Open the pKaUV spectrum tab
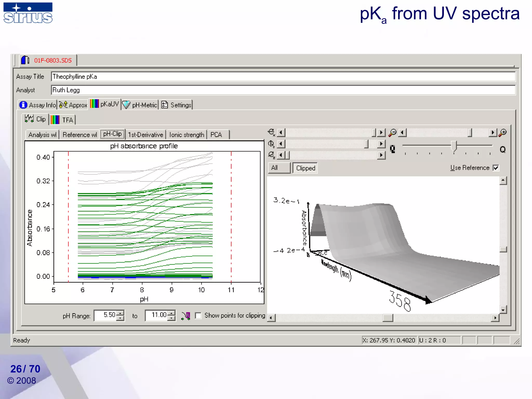 pyautogui.click(x=105, y=104)
